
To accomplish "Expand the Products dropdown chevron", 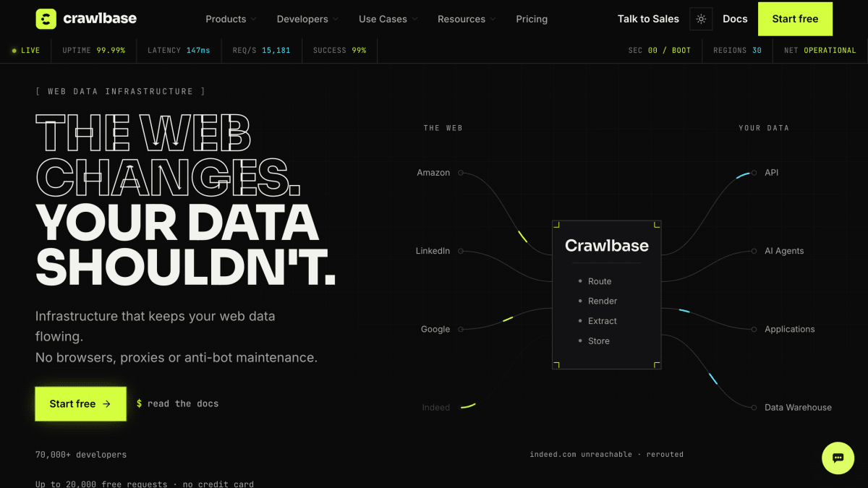I will coord(253,20).
